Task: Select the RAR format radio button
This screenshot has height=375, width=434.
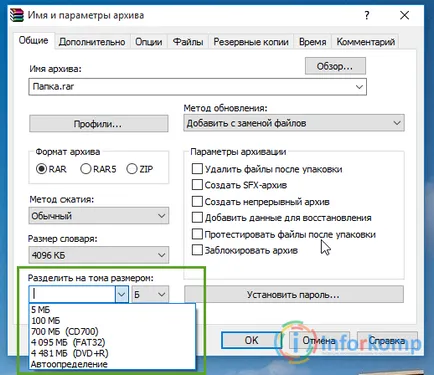Action: tap(41, 169)
